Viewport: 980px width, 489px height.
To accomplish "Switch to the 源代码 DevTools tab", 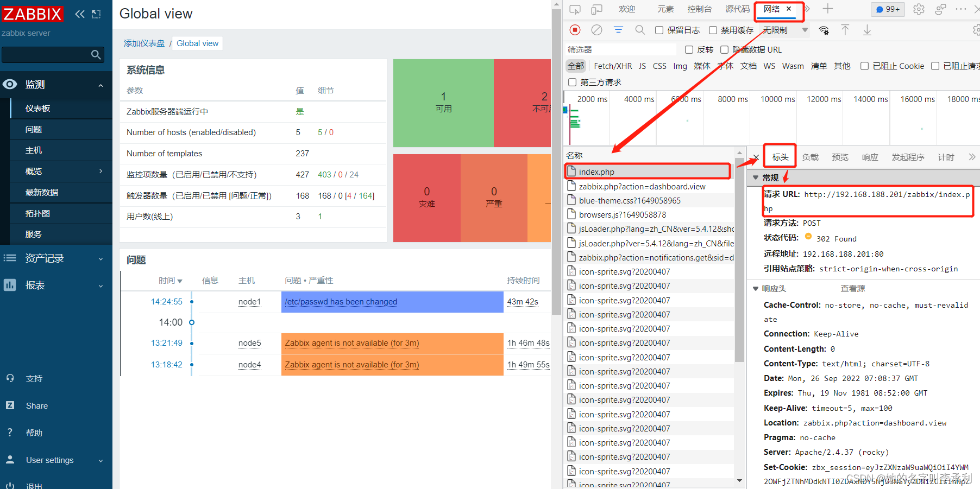I will coord(737,9).
